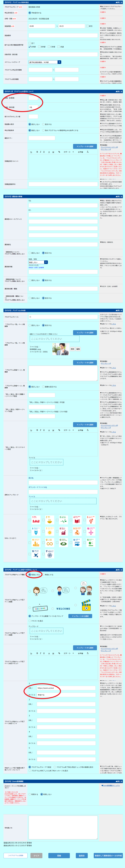Click Italic in 参加チェック完了ページ表示テキスト editor

(41, 653)
